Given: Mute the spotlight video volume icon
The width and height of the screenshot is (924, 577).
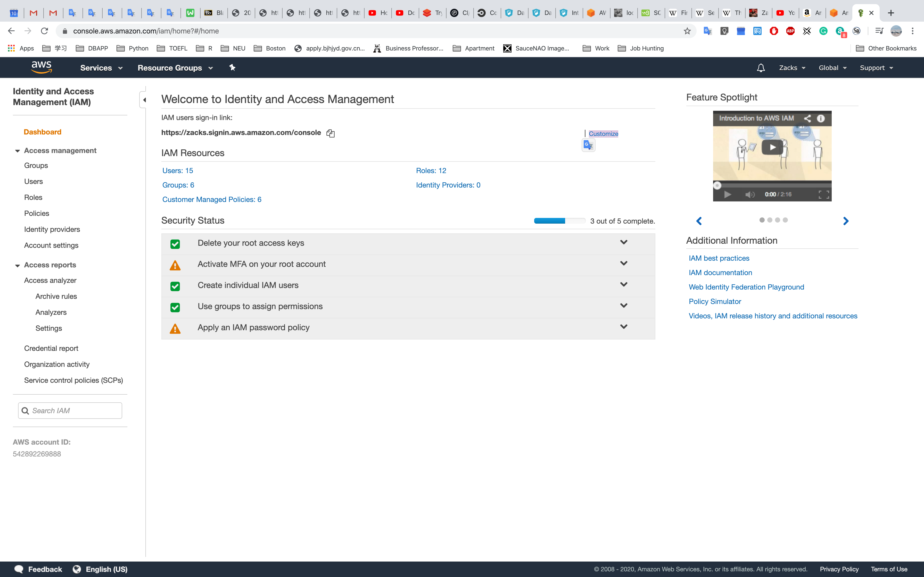Looking at the screenshot, I should click(749, 195).
